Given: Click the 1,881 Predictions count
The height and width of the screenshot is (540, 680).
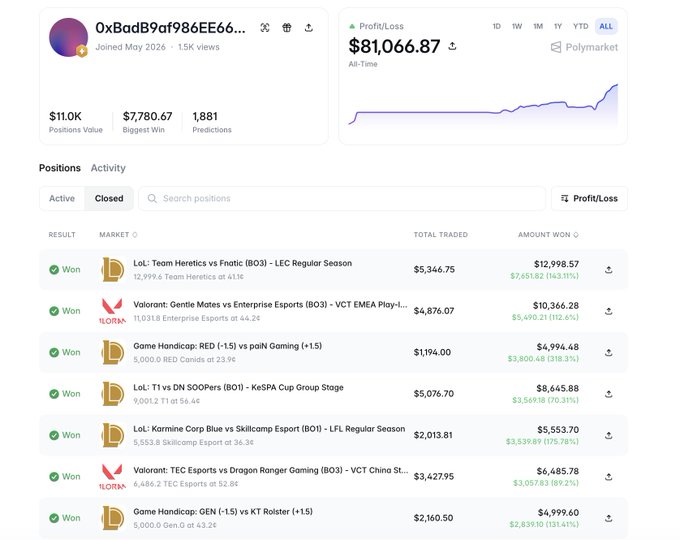Looking at the screenshot, I should tap(205, 116).
